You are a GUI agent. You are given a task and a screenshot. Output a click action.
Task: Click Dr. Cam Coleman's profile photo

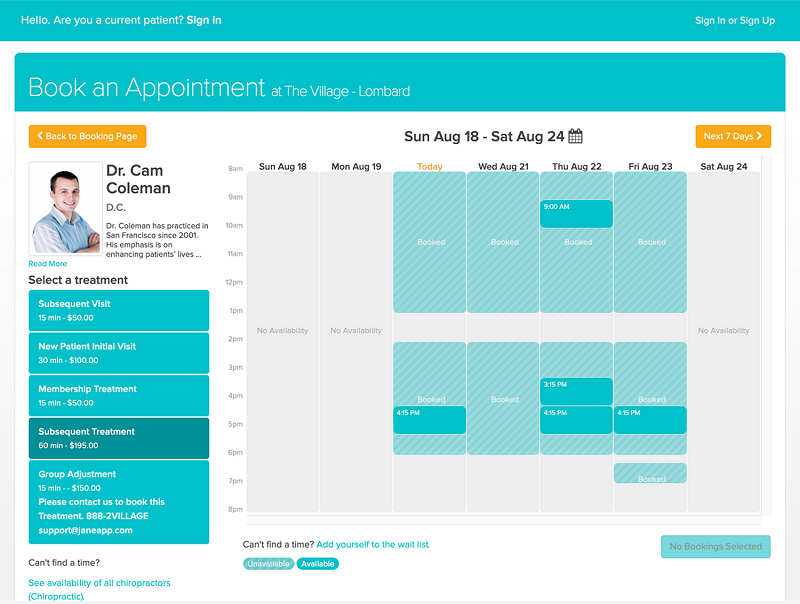pos(66,209)
